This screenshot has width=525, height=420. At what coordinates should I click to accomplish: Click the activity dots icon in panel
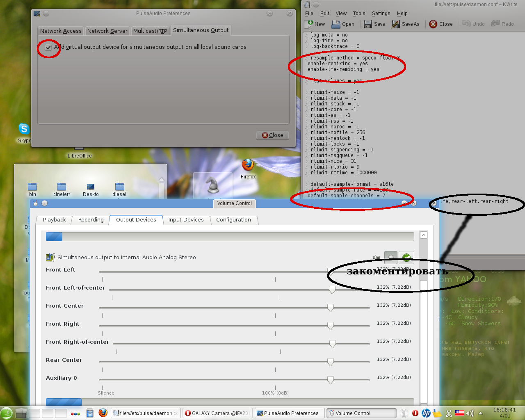tap(75, 413)
